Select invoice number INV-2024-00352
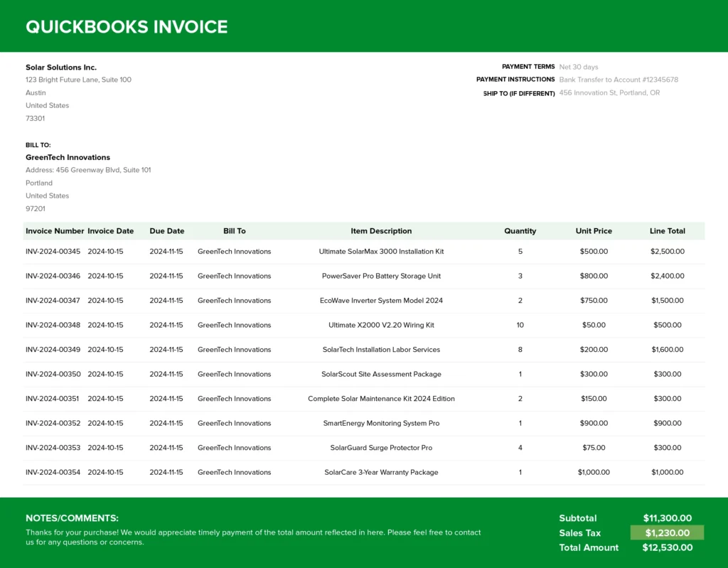The width and height of the screenshot is (728, 568). 53,423
